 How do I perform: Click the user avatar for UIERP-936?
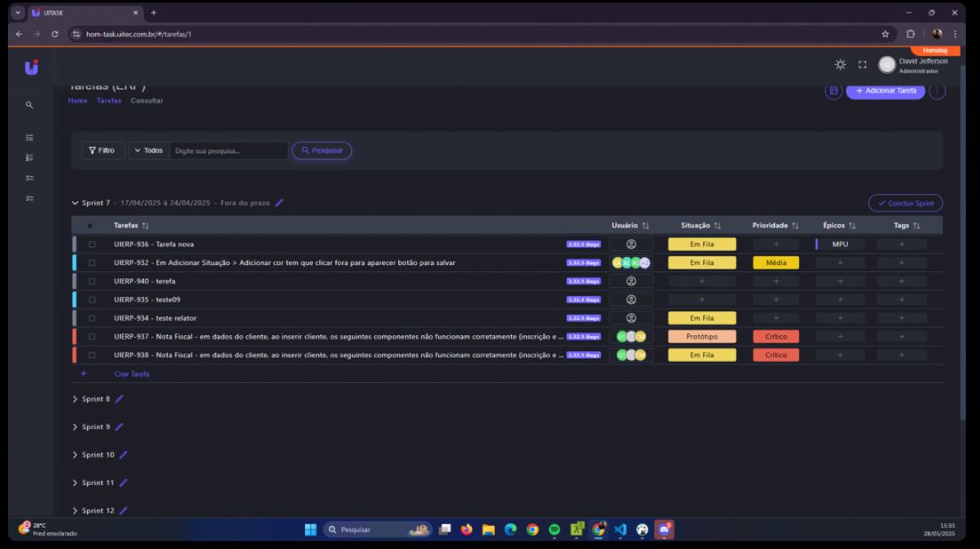pyautogui.click(x=631, y=244)
